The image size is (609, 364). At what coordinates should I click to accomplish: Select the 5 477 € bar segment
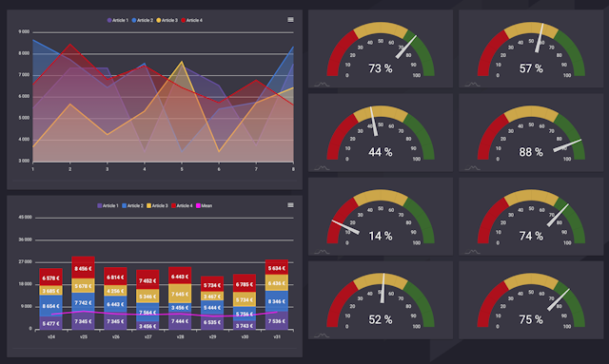pyautogui.click(x=50, y=323)
